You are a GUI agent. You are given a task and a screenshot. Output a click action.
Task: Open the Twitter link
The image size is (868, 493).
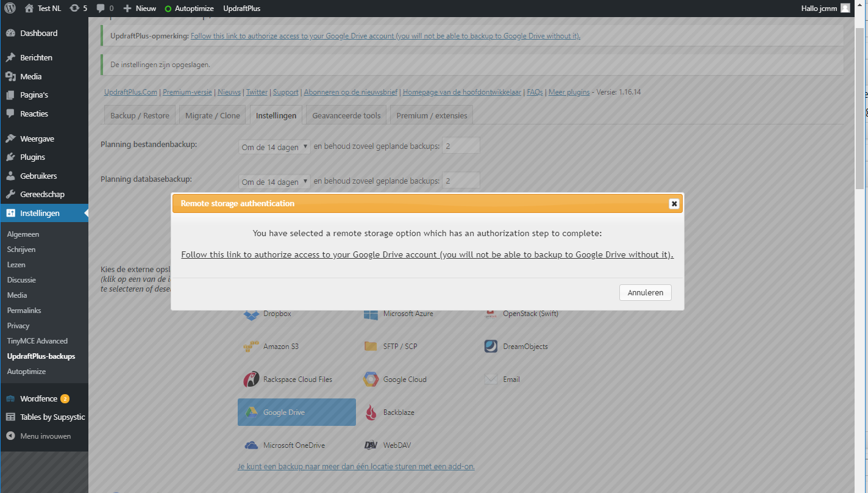click(257, 92)
